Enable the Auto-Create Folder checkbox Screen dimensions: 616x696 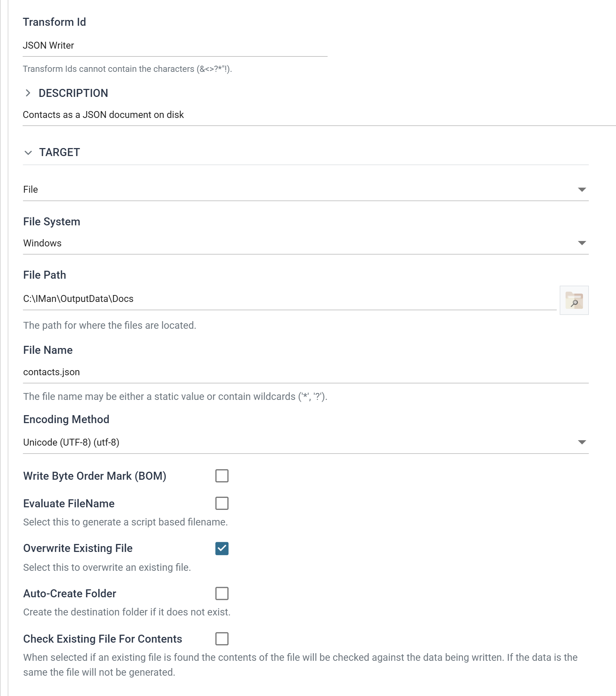(x=222, y=594)
